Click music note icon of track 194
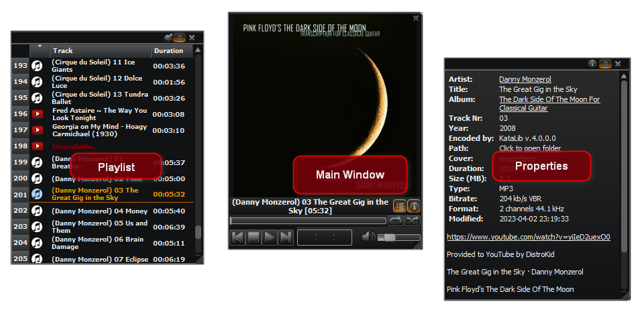644x310 pixels. pos(38,82)
